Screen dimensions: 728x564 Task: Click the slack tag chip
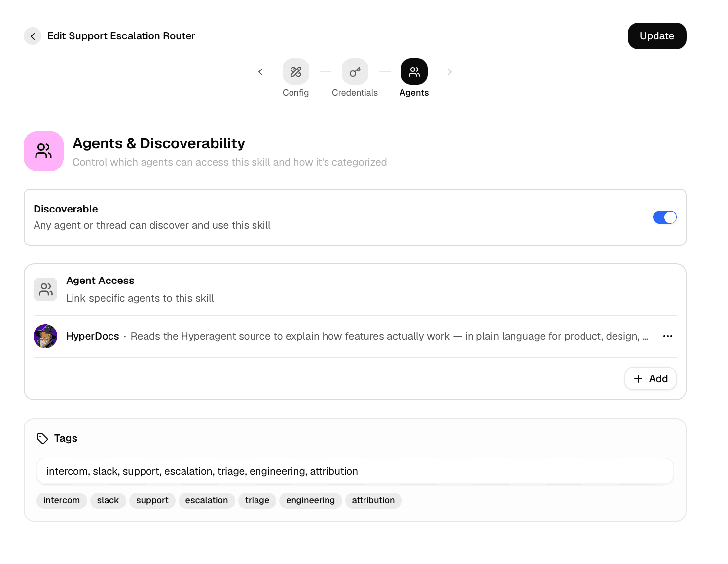(x=108, y=500)
